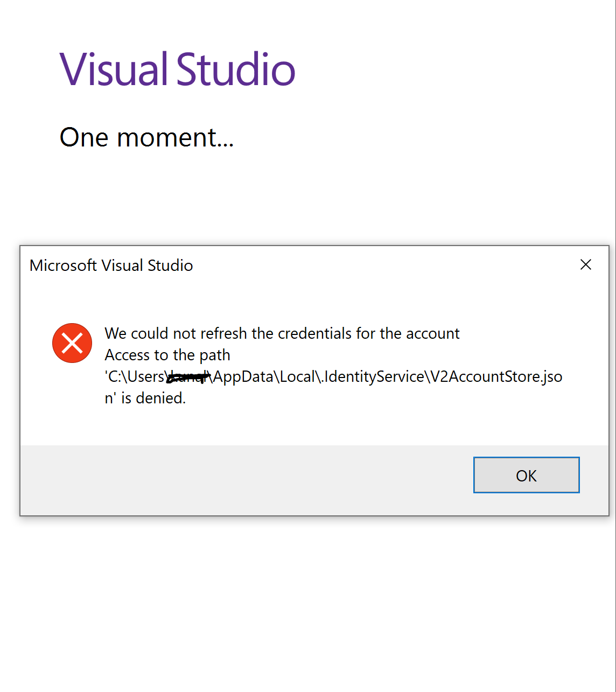Click the "n' is denied." text
The height and width of the screenshot is (692, 616).
coord(145,398)
